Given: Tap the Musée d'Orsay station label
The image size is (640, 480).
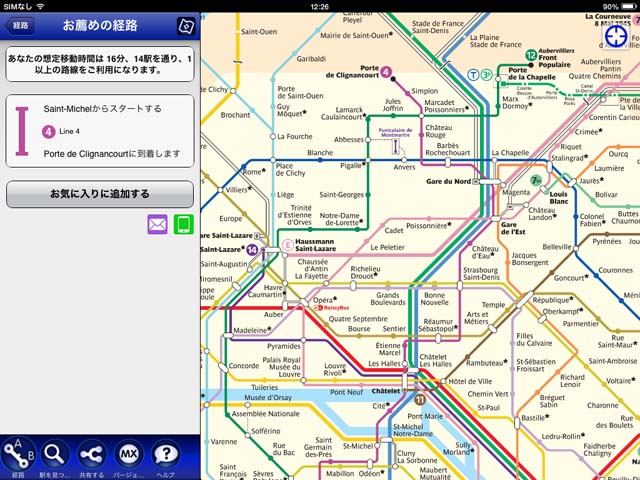Looking at the screenshot, I should click(x=268, y=397).
